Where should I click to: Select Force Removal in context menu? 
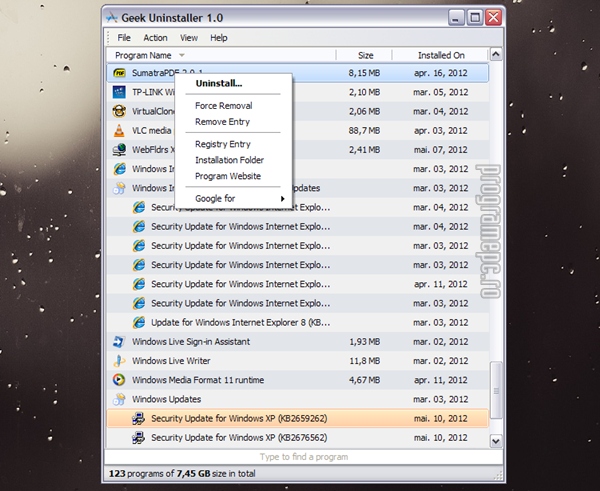click(223, 106)
